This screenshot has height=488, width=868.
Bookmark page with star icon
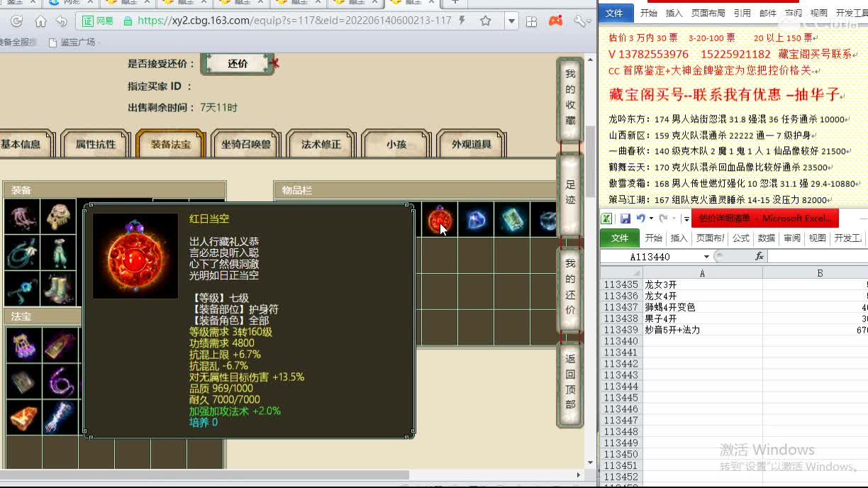486,21
